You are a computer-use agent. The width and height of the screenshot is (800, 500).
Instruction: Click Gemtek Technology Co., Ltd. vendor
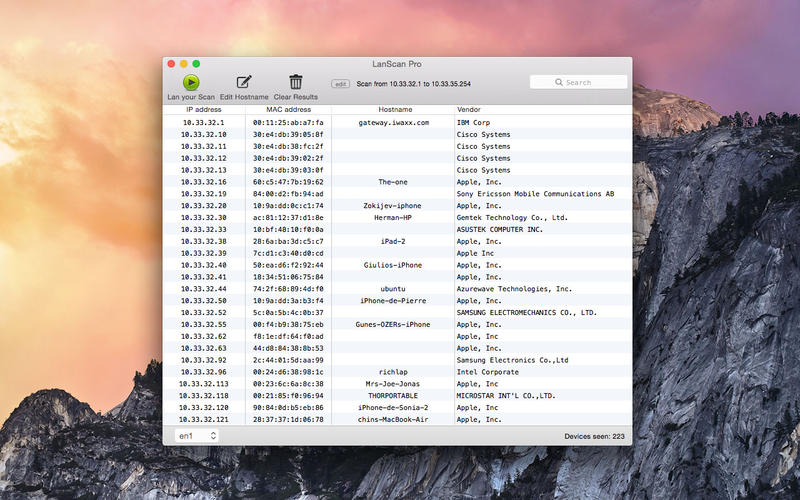pyautogui.click(x=512, y=217)
